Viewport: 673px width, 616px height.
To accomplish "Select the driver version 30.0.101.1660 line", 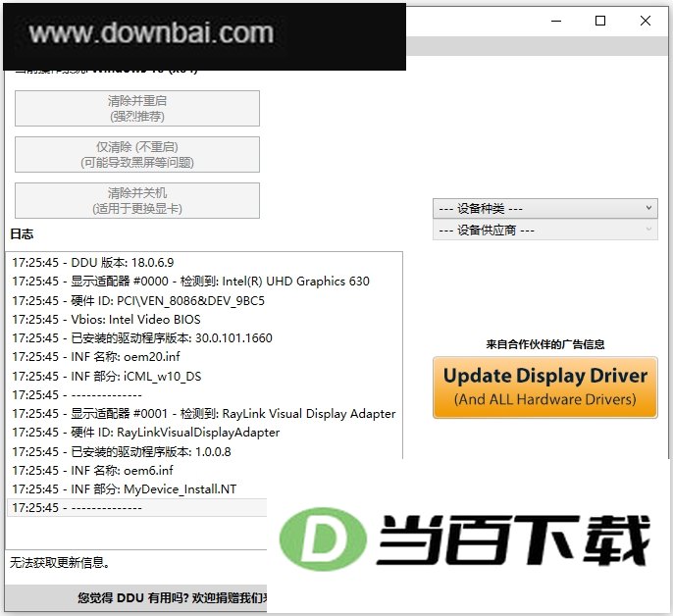I will click(x=142, y=337).
